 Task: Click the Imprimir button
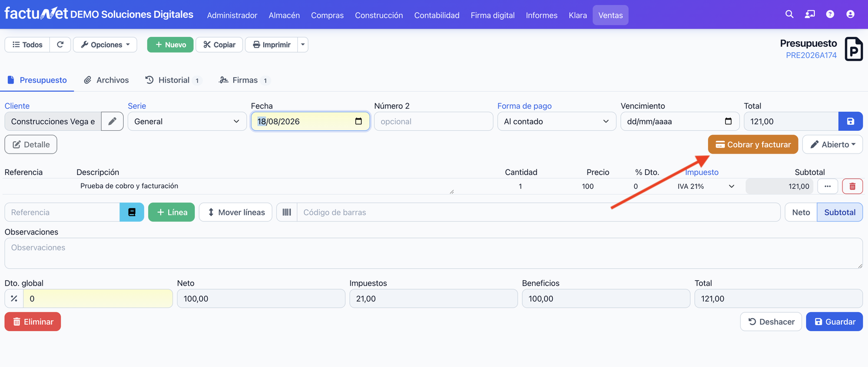point(271,45)
